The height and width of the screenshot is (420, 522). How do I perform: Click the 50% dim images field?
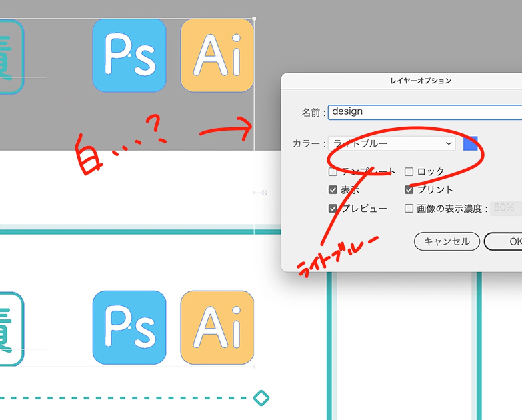coord(506,208)
